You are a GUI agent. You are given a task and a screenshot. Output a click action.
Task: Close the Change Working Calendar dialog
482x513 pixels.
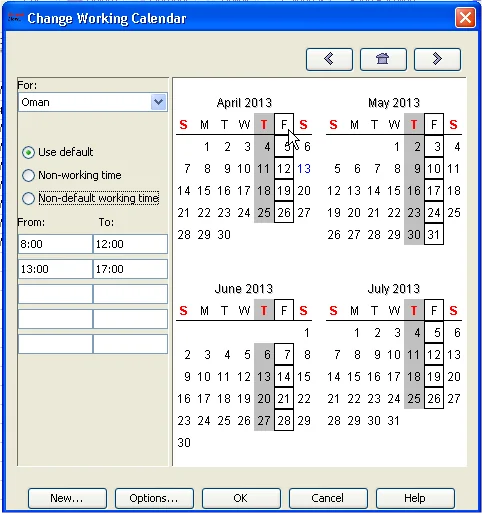tap(465, 18)
